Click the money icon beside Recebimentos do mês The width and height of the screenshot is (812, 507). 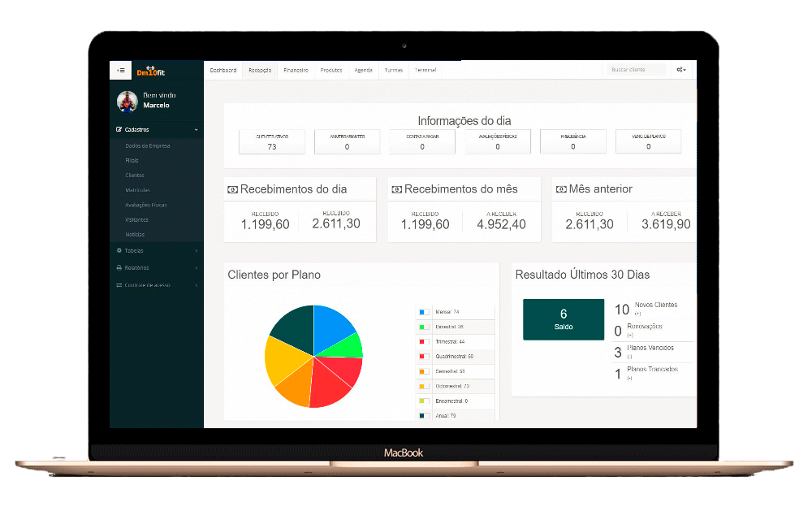[397, 190]
